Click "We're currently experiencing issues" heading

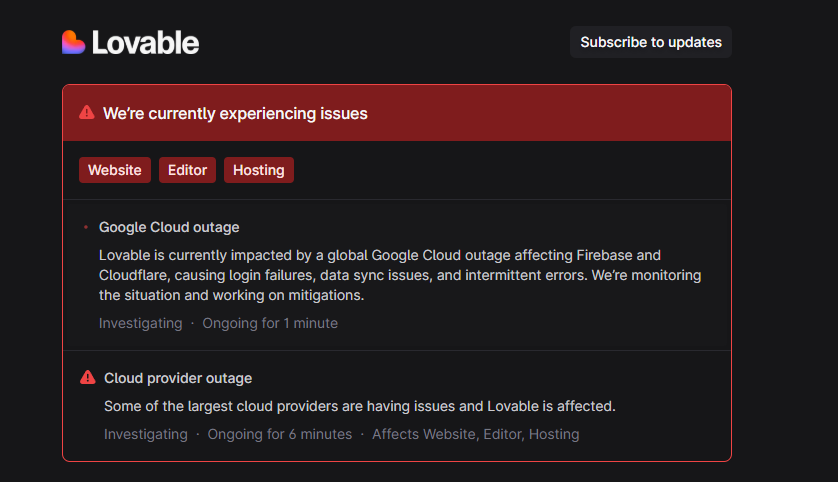[x=235, y=113]
